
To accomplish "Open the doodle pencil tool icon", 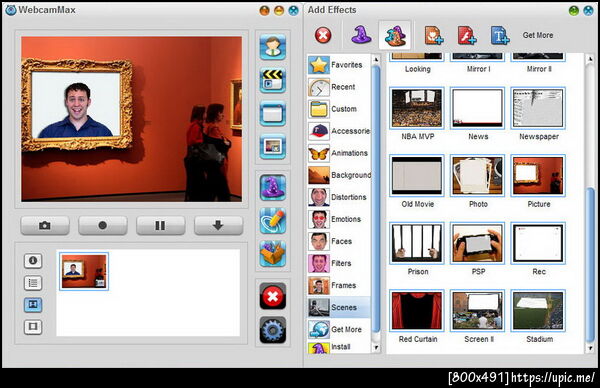I will [x=272, y=221].
